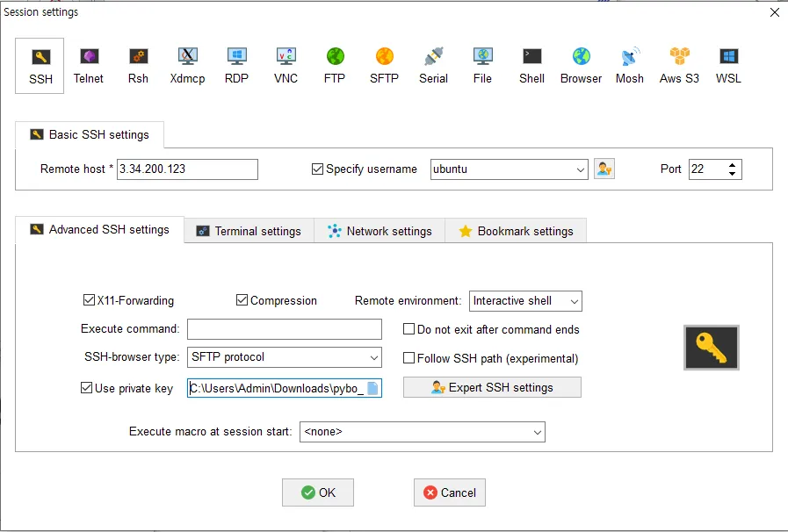
Task: Open Expert SSH settings
Action: coord(492,387)
